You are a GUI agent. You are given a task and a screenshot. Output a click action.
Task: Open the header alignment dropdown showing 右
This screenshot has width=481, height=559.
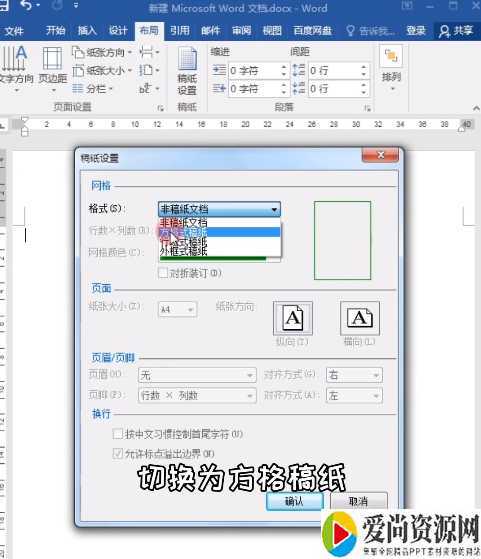(x=354, y=375)
